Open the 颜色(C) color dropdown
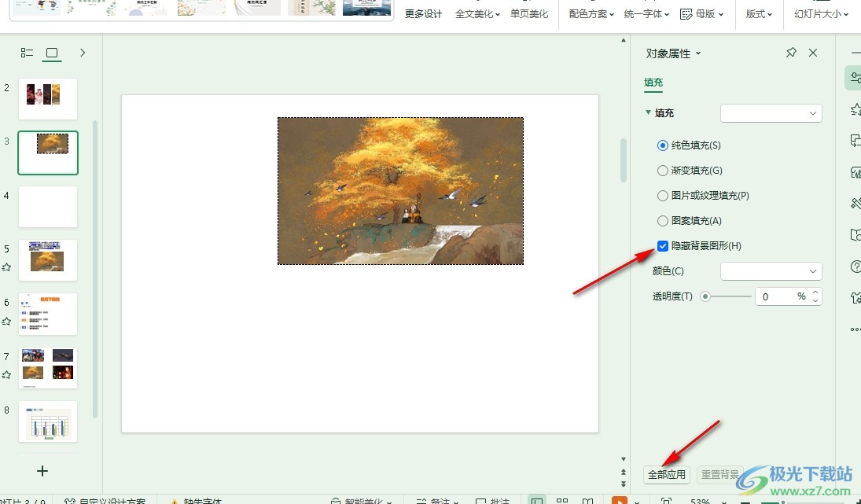This screenshot has width=861, height=504. click(771, 271)
